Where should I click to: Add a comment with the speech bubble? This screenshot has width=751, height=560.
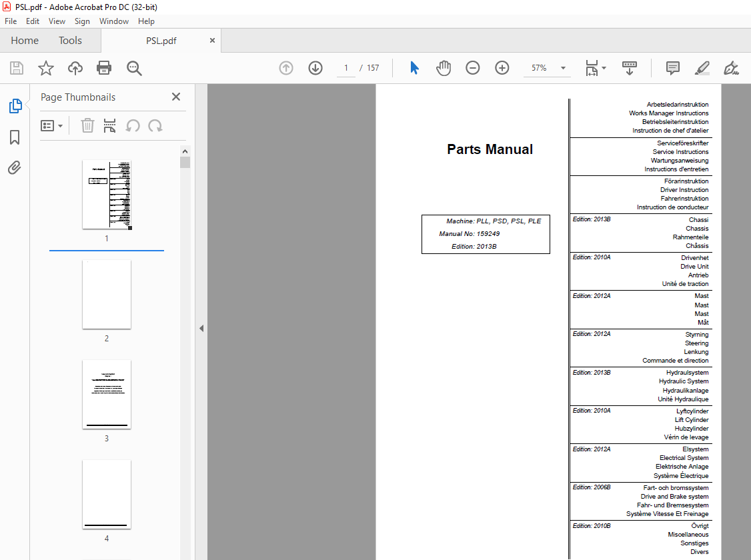click(x=672, y=68)
